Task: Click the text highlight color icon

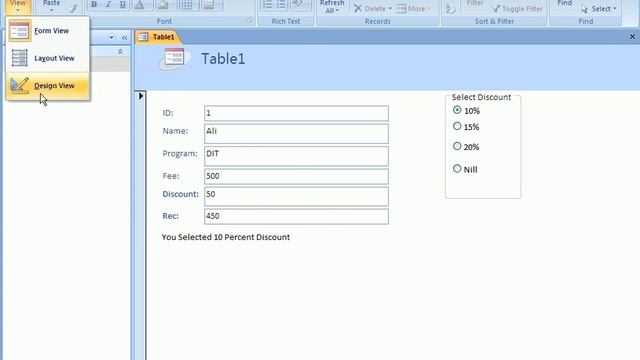Action: (x=298, y=5)
